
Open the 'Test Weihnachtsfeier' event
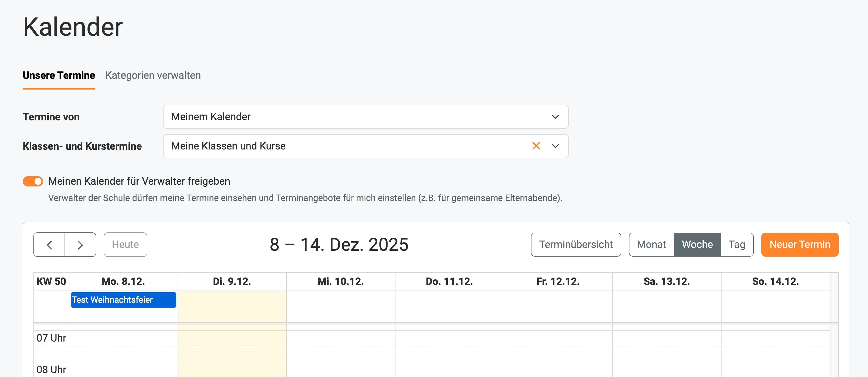123,300
